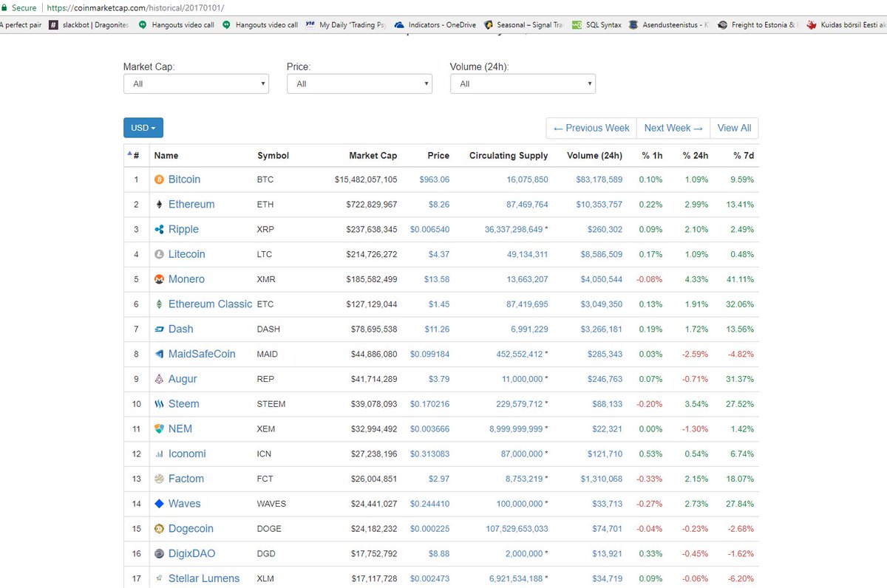887x588 pixels.
Task: Open the Market Cap filter dropdown
Action: 196,83
